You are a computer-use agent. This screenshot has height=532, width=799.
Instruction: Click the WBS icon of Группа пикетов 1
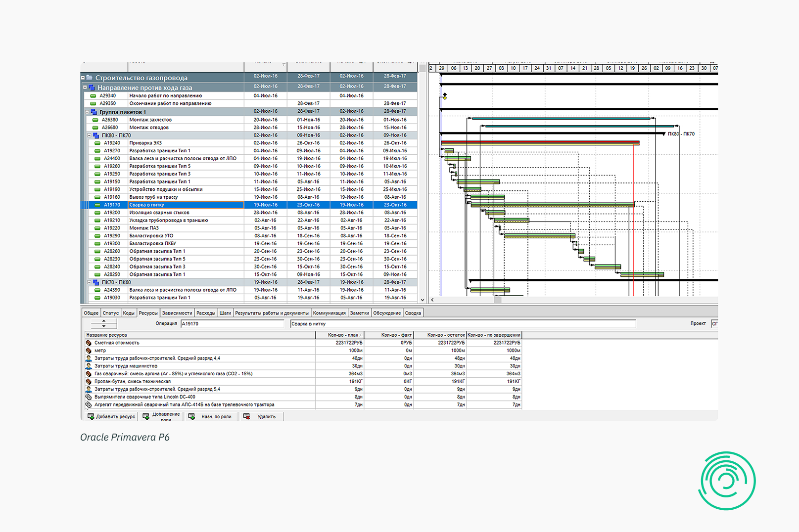[94, 112]
